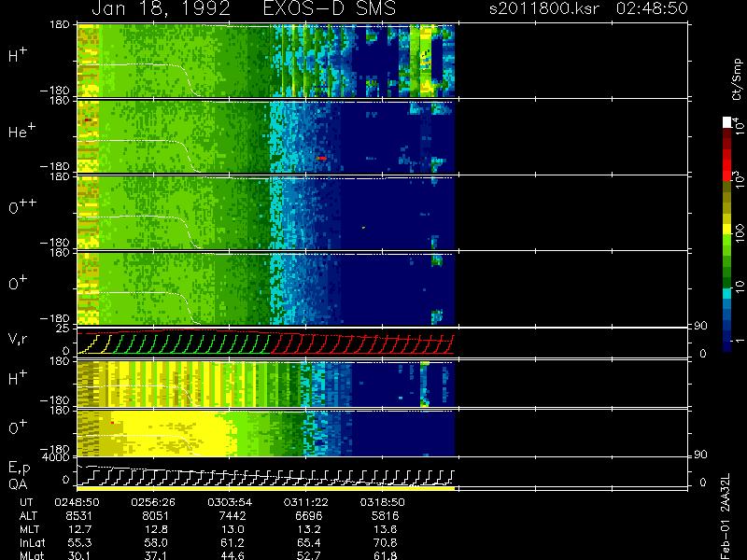Viewport: 747px width, 560px height.
Task: Click ALT value "7442"
Action: (232, 516)
